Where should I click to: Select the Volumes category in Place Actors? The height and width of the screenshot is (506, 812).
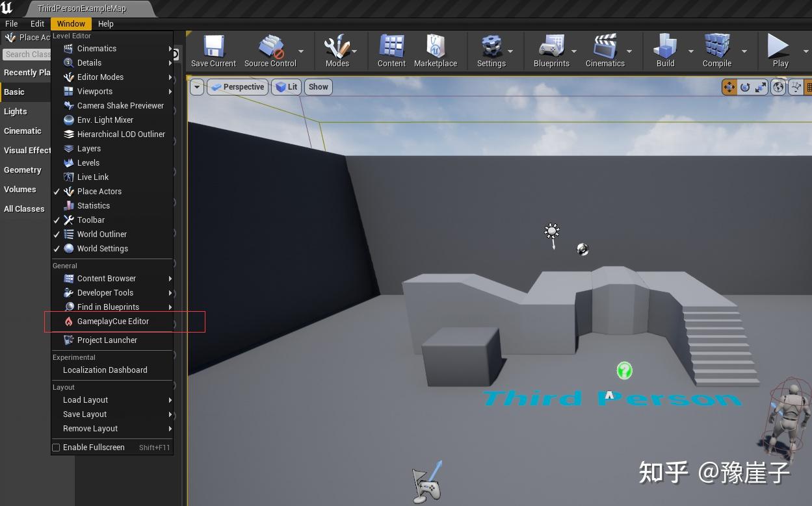(25, 190)
